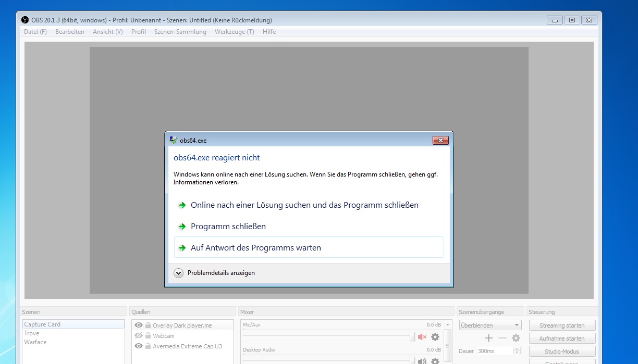This screenshot has height=364, width=638.
Task: Click the mixer panel scrollbar
Action: coord(448,346)
